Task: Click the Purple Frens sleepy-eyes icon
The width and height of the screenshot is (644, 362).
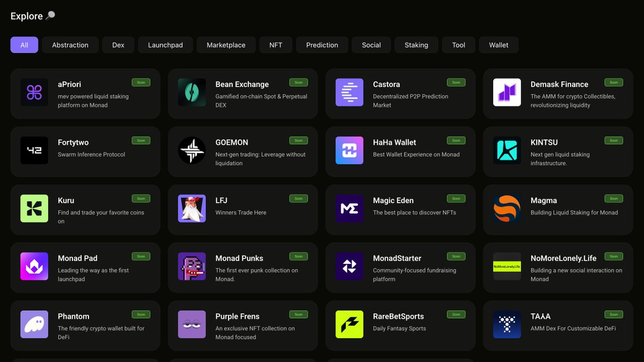Action: (192, 324)
